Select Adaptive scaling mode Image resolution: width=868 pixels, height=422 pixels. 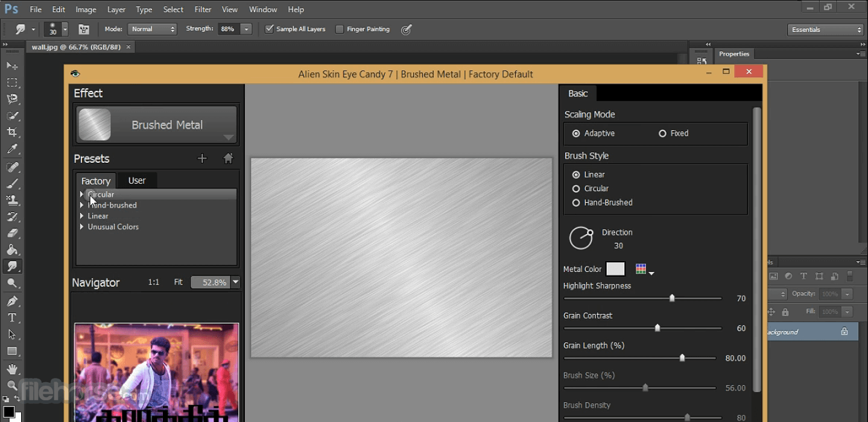(576, 133)
